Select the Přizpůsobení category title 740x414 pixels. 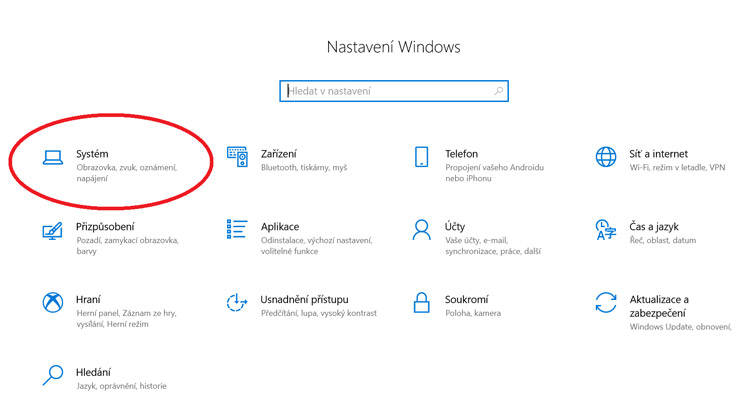click(105, 227)
